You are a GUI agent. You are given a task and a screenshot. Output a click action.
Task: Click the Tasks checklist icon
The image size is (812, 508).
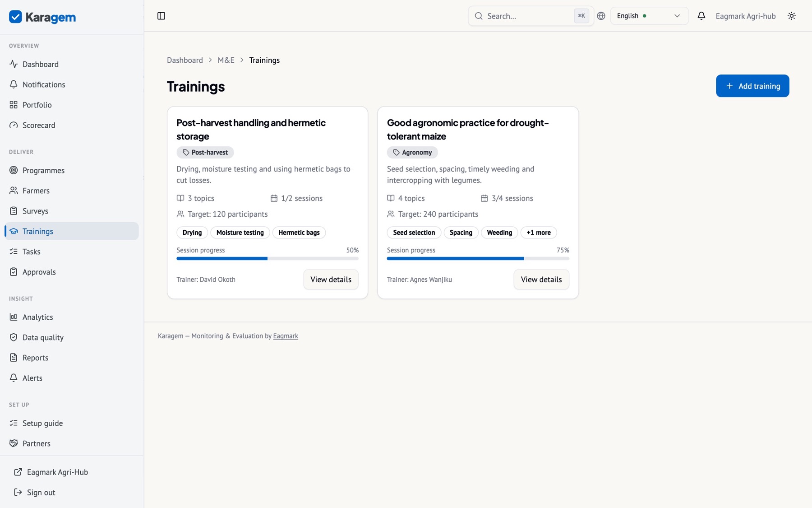(14, 252)
